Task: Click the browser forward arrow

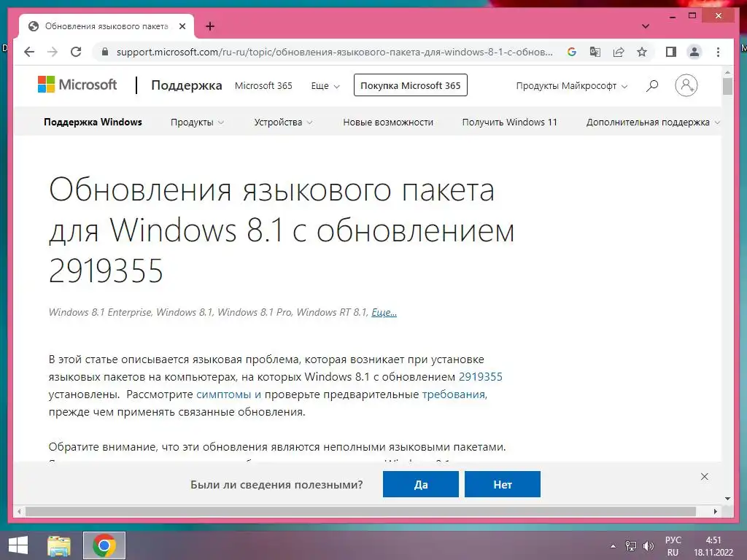Action: click(x=53, y=52)
